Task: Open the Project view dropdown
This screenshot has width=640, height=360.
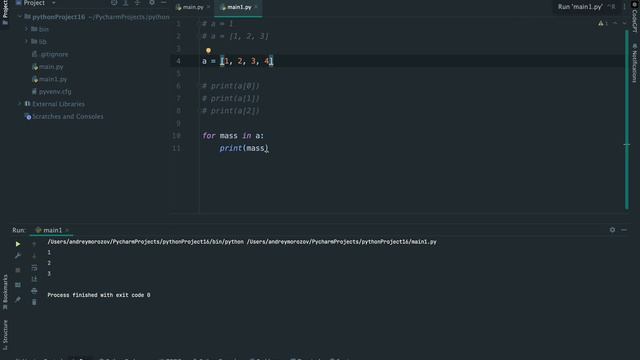Action: point(53,3)
